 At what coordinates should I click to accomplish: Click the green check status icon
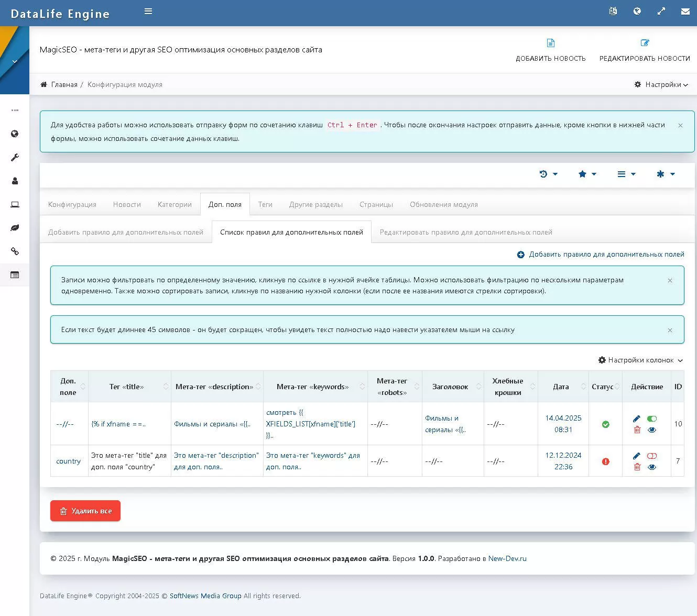[606, 424]
